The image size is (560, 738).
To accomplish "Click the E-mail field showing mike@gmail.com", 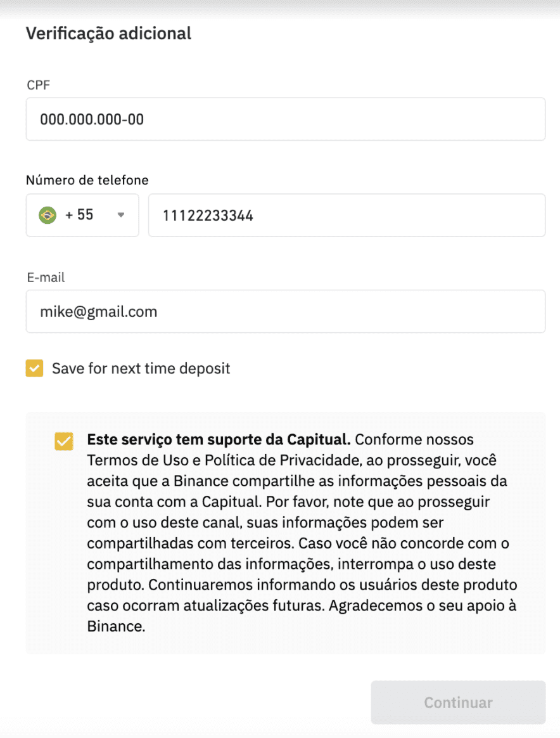I will (286, 311).
